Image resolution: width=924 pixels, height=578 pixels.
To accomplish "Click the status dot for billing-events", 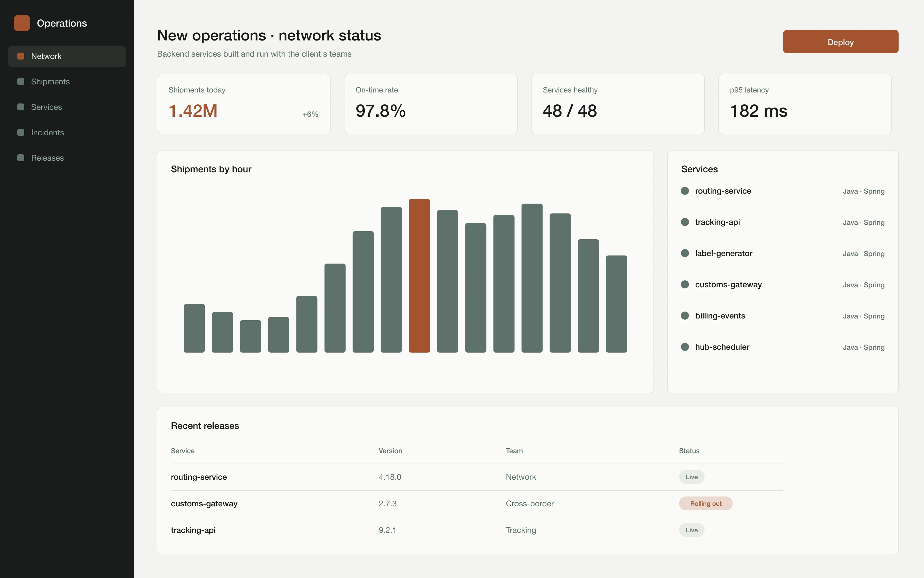I will click(x=685, y=316).
